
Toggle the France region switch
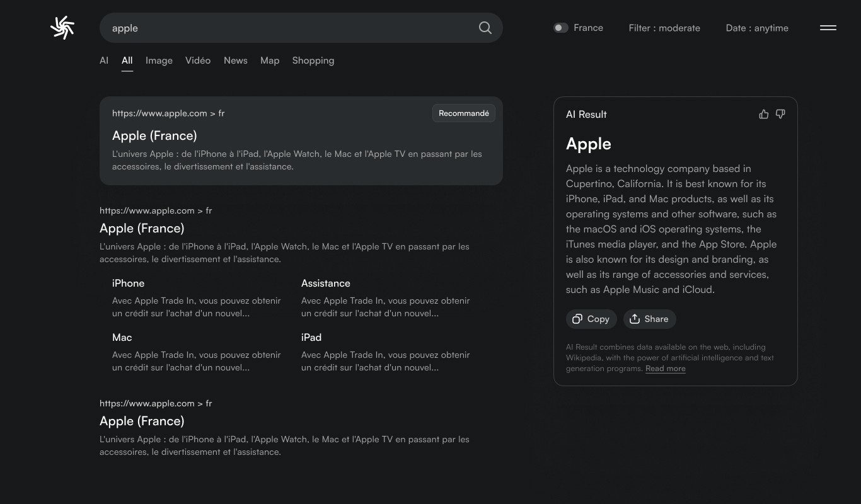[561, 28]
